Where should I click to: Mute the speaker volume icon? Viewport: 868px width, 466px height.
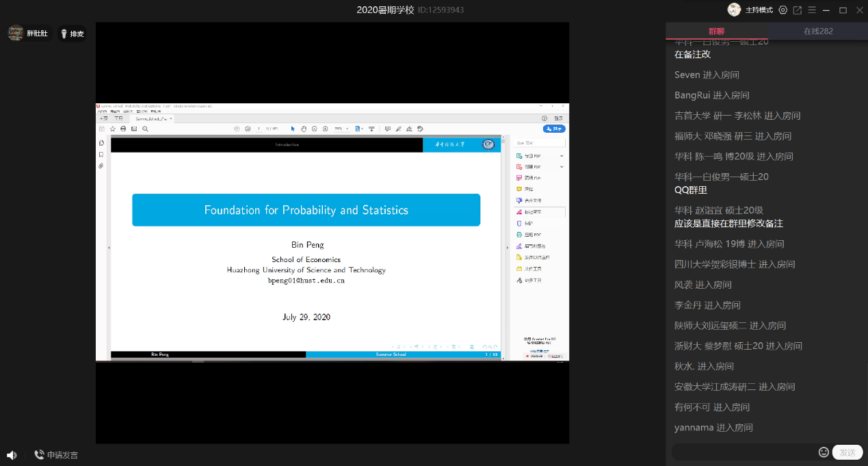point(12,455)
